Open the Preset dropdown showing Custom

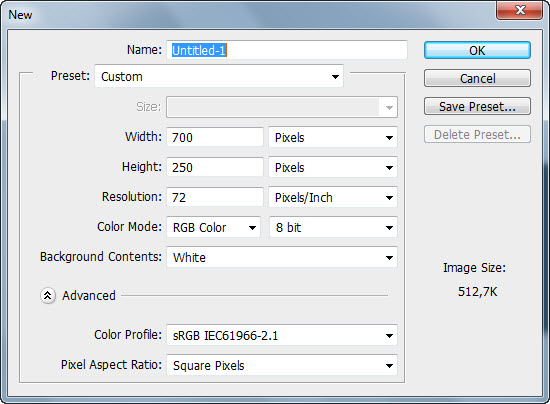219,76
